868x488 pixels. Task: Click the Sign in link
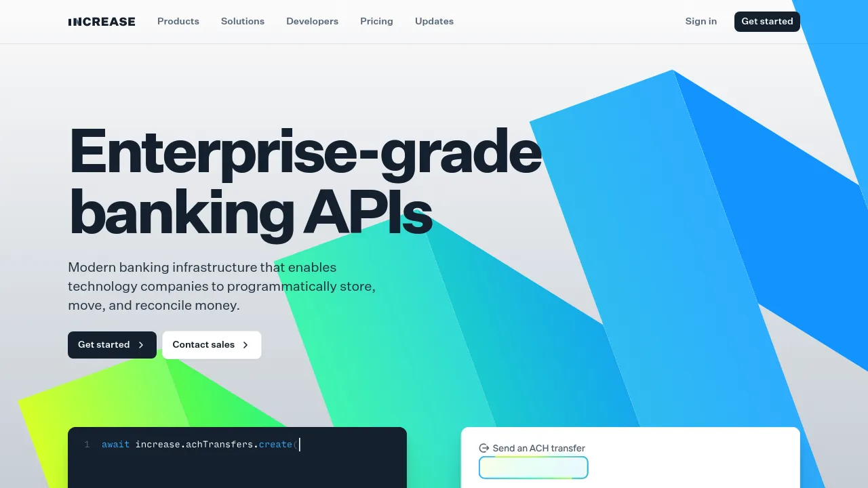click(x=701, y=21)
